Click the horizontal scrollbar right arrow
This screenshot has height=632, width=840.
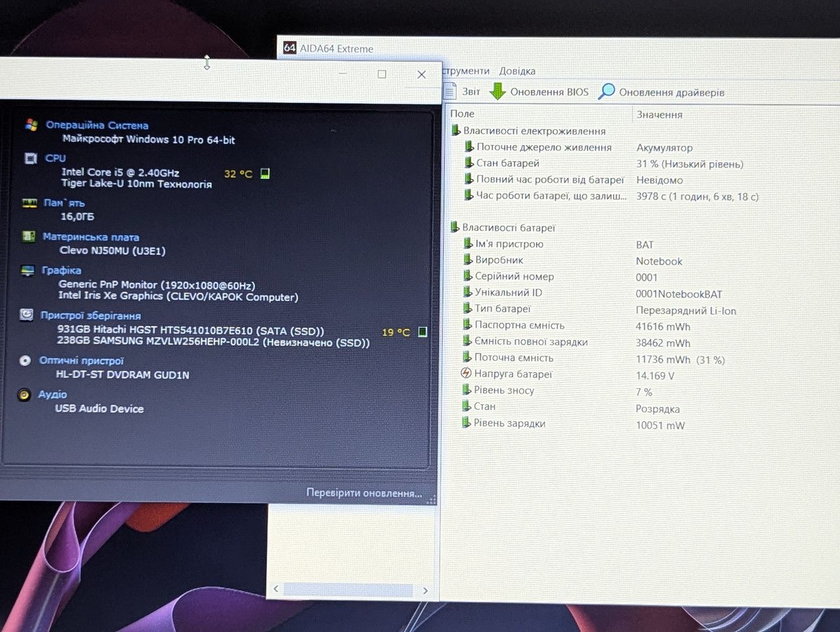425,590
